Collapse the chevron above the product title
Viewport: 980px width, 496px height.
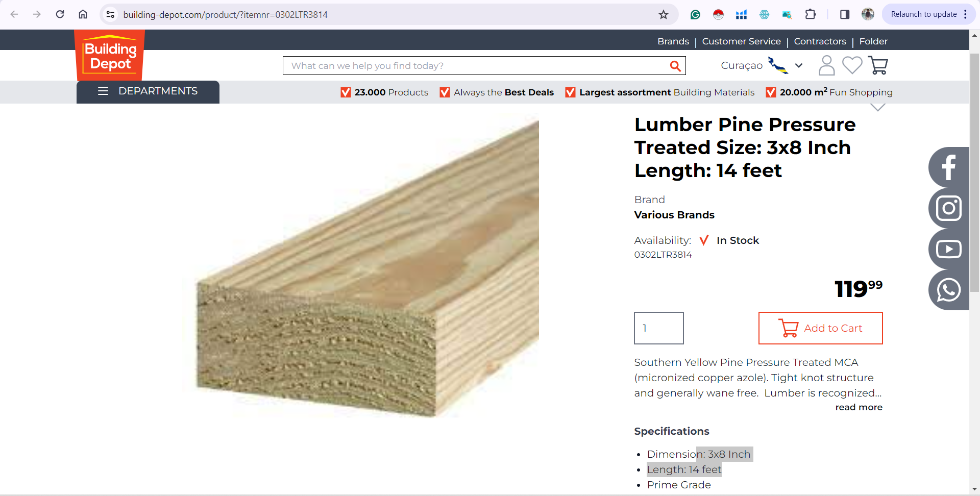click(x=877, y=107)
